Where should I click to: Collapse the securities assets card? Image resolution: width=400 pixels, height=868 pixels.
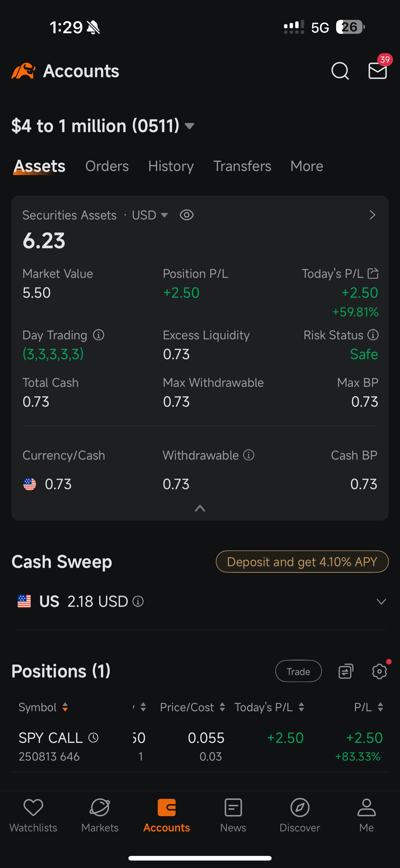(x=200, y=509)
